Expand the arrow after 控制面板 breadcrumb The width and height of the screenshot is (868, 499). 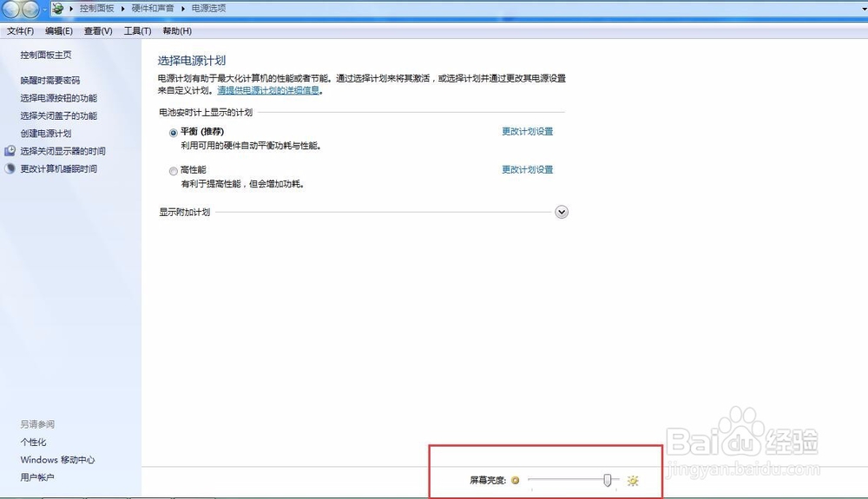pyautogui.click(x=123, y=9)
